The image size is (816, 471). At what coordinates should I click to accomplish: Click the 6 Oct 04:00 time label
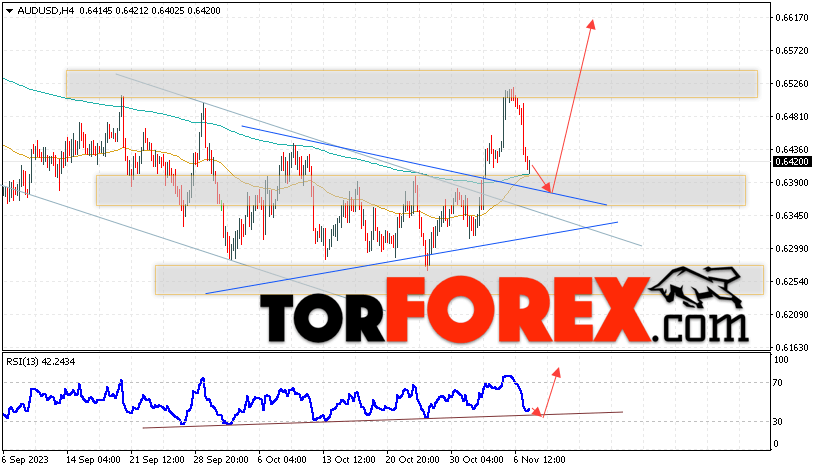click(282, 460)
